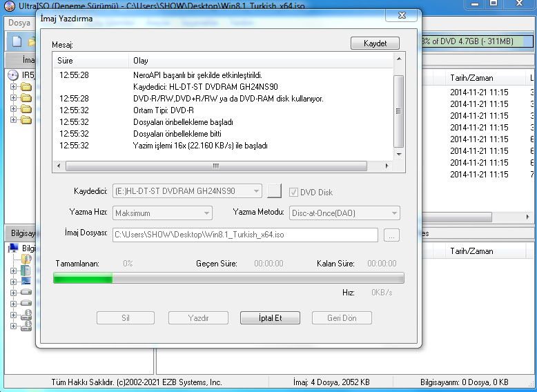Open the Kaydedici drive dropdown

tap(256, 191)
